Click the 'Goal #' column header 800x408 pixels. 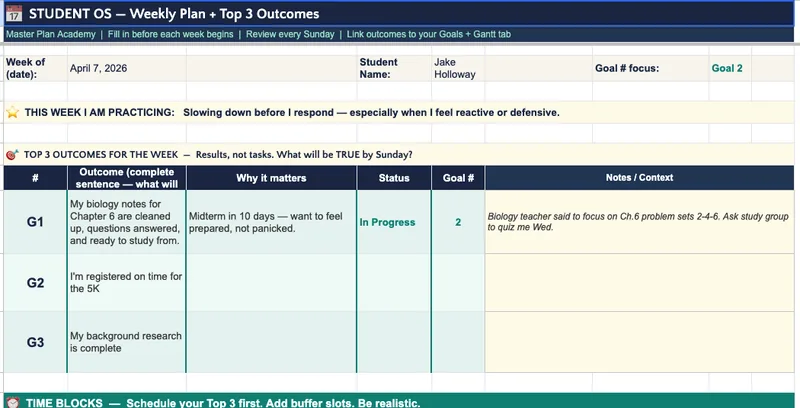(458, 178)
